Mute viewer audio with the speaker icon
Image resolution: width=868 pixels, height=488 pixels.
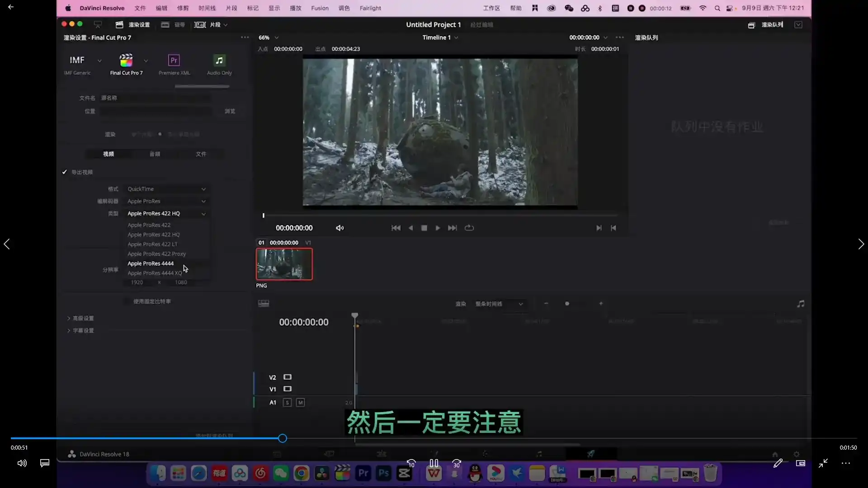(340, 228)
